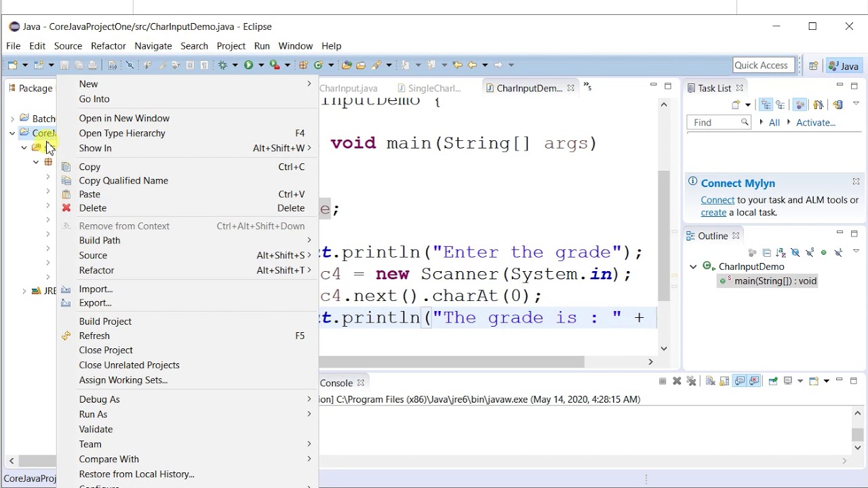
Task: Select the Console view tab
Action: 343,383
